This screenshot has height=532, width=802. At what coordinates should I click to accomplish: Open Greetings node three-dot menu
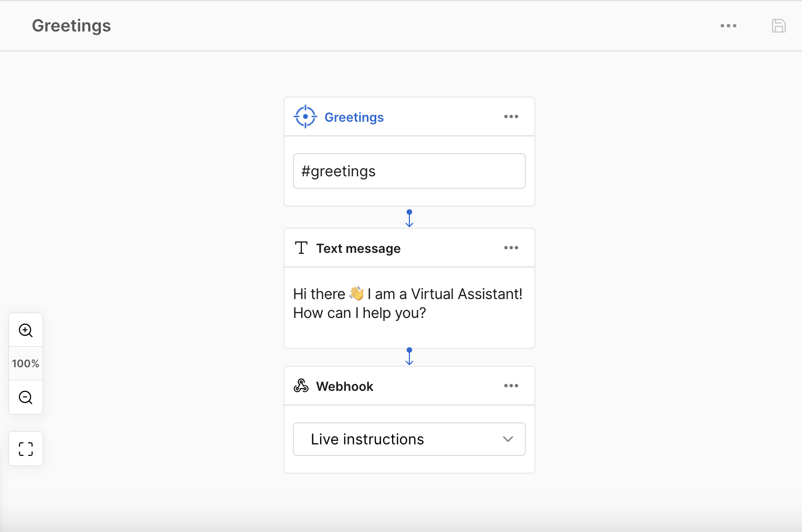pyautogui.click(x=511, y=116)
